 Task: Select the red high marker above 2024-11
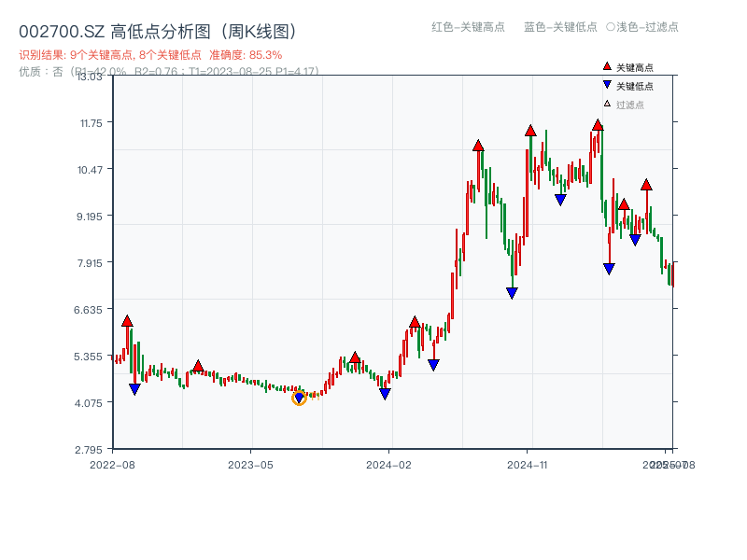coord(530,131)
